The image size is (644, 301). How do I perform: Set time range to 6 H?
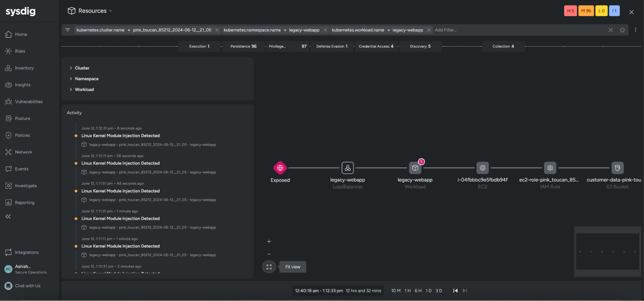click(418, 291)
